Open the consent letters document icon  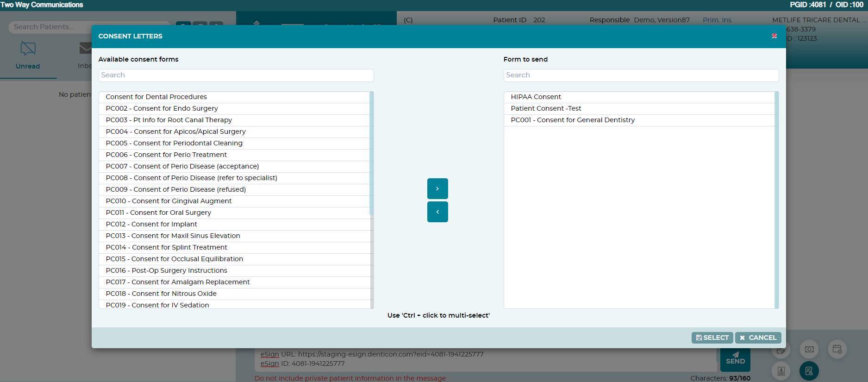pos(809,371)
